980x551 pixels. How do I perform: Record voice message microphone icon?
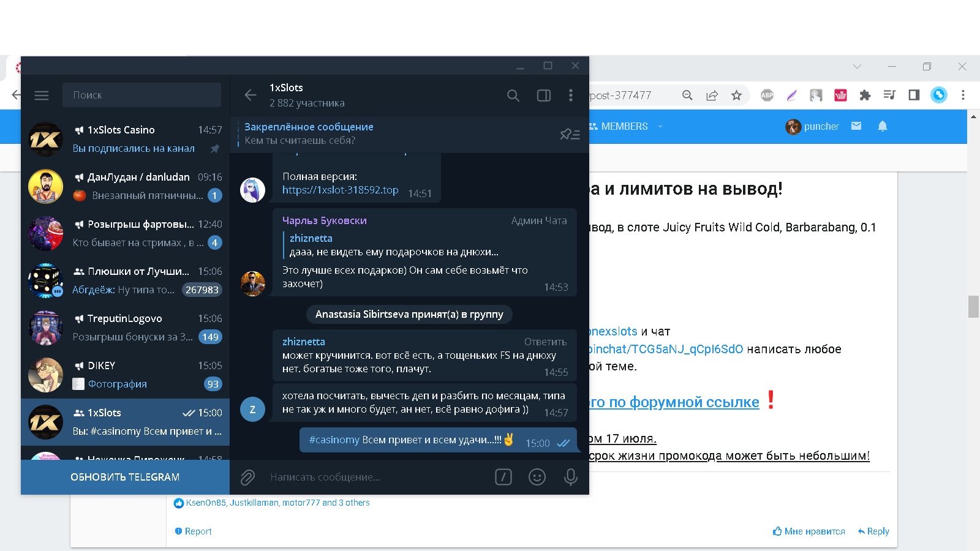click(x=571, y=477)
